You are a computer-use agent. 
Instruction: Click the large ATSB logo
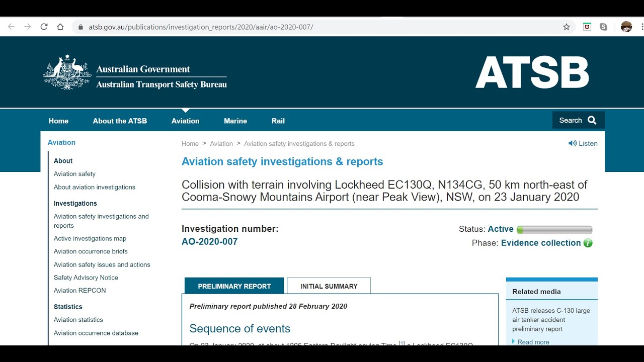point(532,72)
